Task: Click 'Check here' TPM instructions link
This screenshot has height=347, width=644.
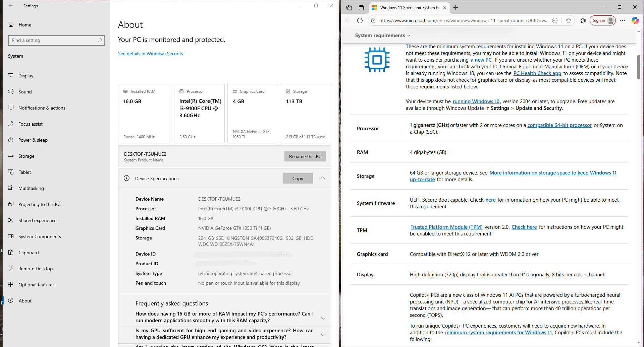Action: [524, 227]
